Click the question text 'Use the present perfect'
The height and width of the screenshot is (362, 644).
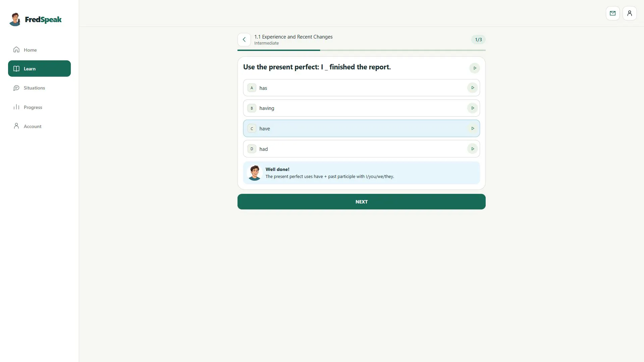coord(317,67)
